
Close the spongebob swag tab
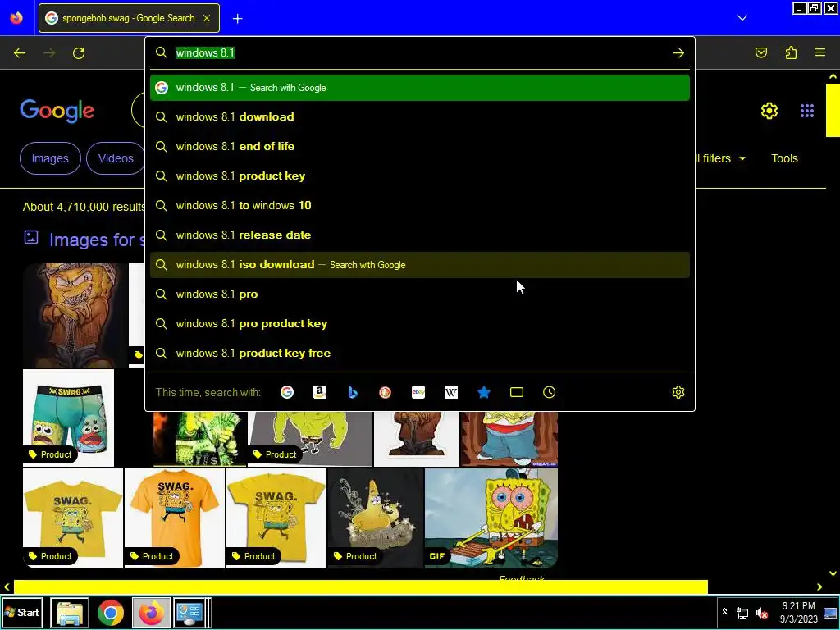pyautogui.click(x=207, y=18)
